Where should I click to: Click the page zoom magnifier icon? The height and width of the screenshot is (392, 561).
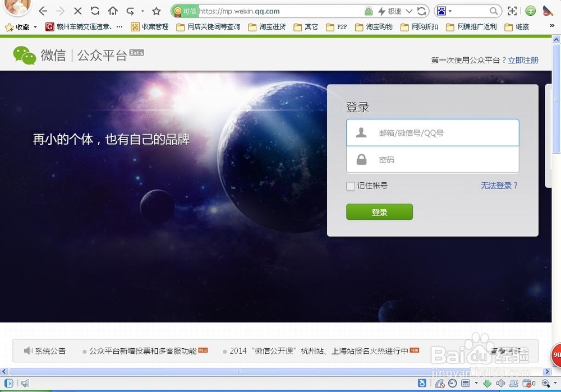click(x=546, y=384)
